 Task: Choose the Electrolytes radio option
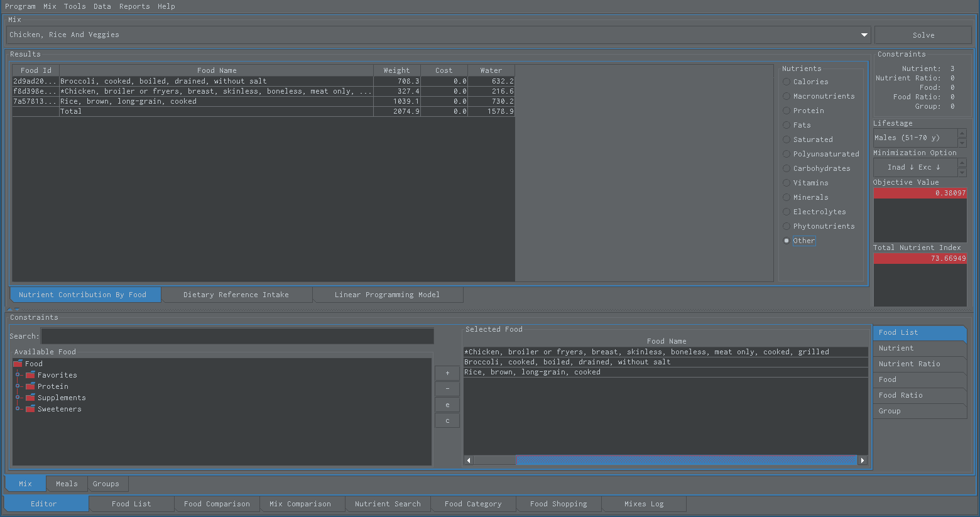[x=787, y=212]
